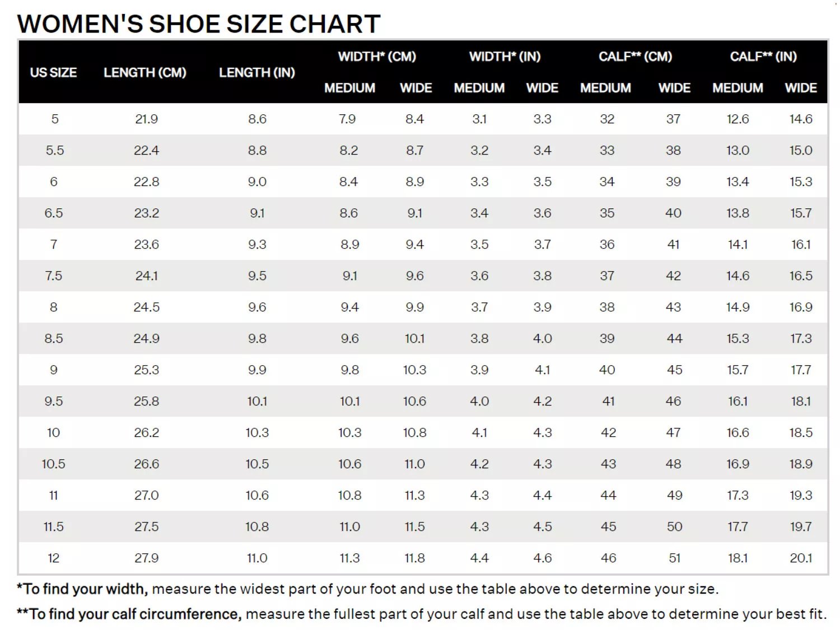Screen dimensions: 840x630
Task: Select the "To find your calf circumference" footnote
Action: (421, 614)
